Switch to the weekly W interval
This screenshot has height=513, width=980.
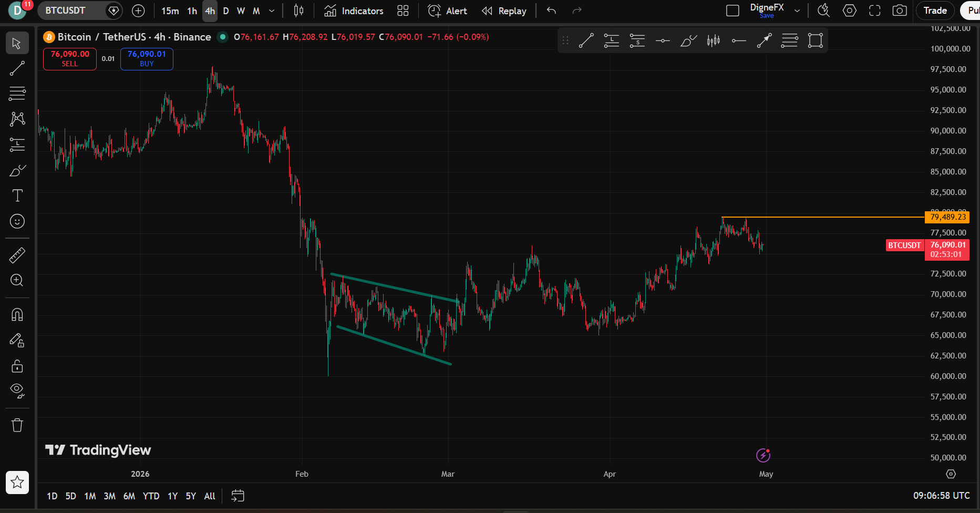(x=241, y=11)
